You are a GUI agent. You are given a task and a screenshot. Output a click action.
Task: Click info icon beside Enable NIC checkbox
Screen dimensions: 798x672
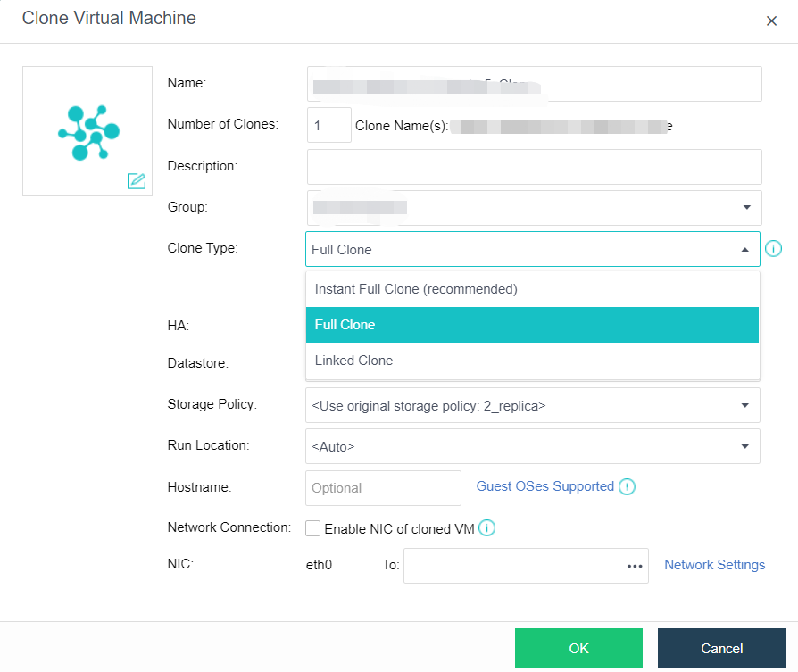(x=486, y=528)
